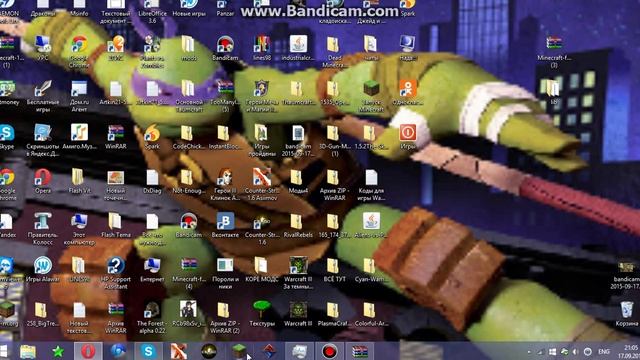This screenshot has height=360, width=640.
Task: Open the RivalRebels folder
Action: (298, 225)
